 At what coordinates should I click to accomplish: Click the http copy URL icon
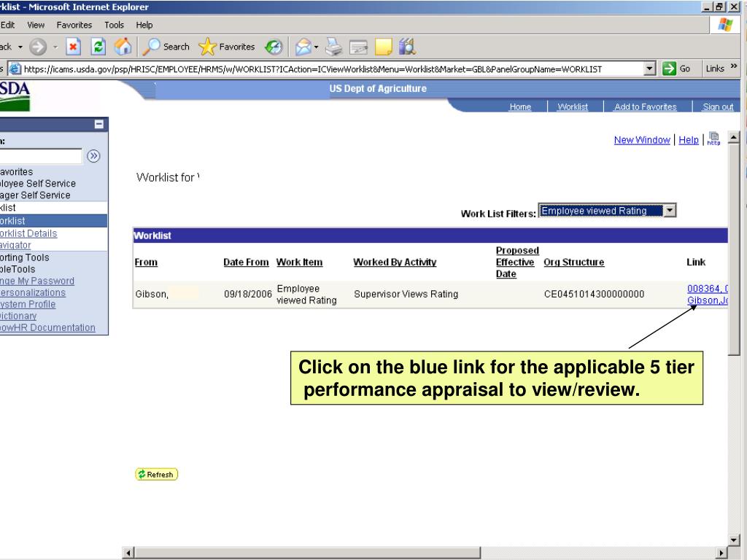pyautogui.click(x=713, y=139)
